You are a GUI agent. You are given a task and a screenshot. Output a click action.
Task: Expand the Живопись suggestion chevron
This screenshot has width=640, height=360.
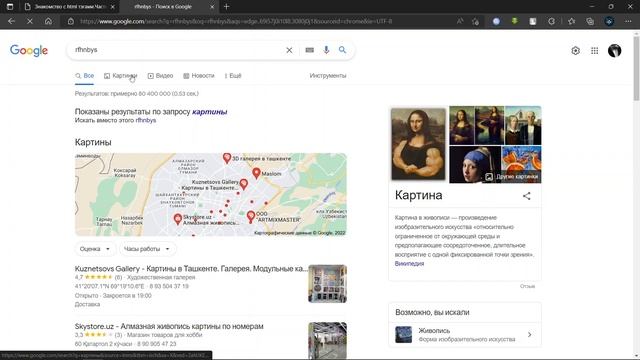click(x=529, y=335)
